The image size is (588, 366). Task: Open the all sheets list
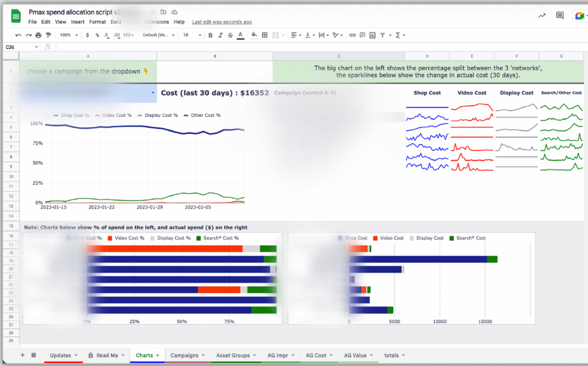click(x=34, y=355)
